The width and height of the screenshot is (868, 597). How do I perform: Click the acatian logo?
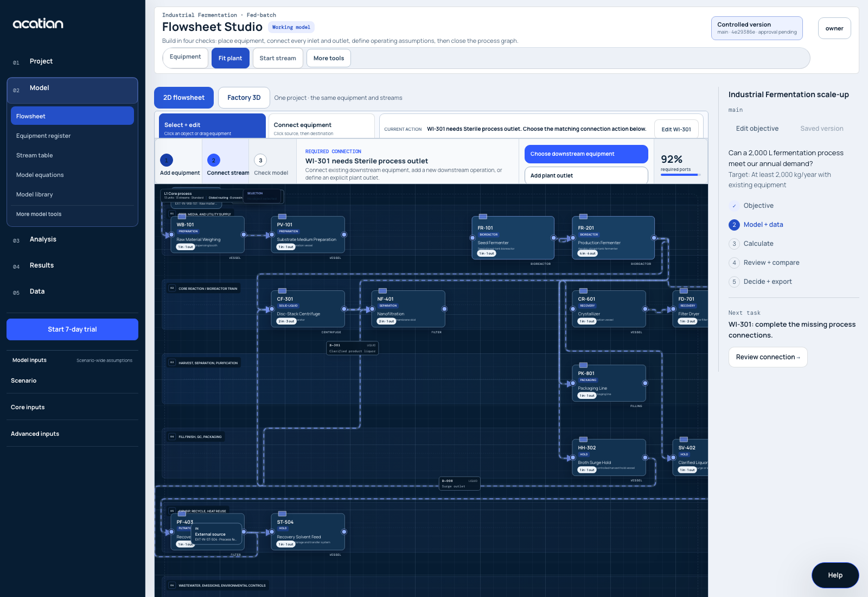[x=38, y=23]
